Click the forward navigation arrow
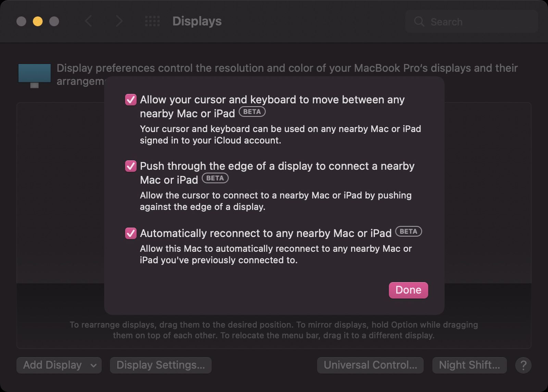The image size is (548, 392). [x=119, y=21]
